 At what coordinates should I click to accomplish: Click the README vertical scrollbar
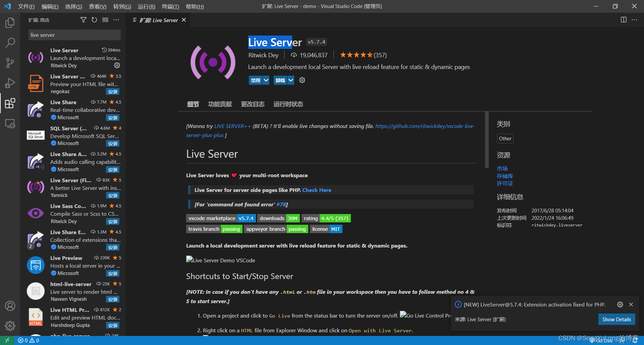pos(487,140)
